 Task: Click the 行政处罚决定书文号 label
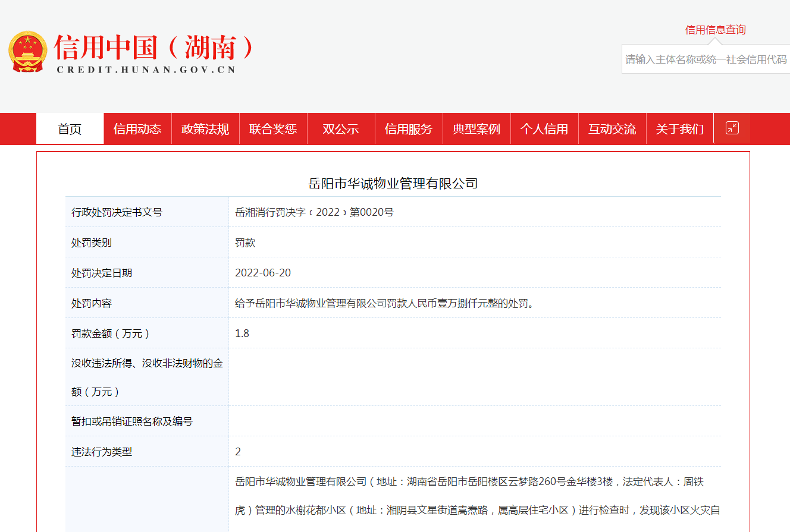[117, 212]
